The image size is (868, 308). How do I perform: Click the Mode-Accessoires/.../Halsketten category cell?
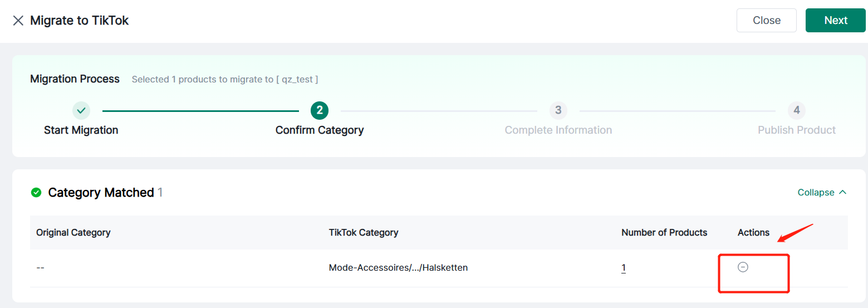398,268
